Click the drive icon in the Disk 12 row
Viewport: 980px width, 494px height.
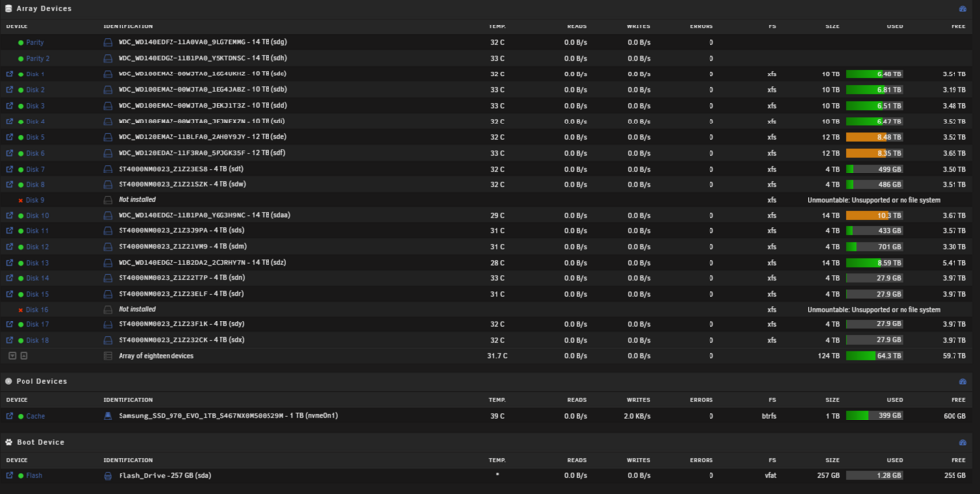click(108, 247)
